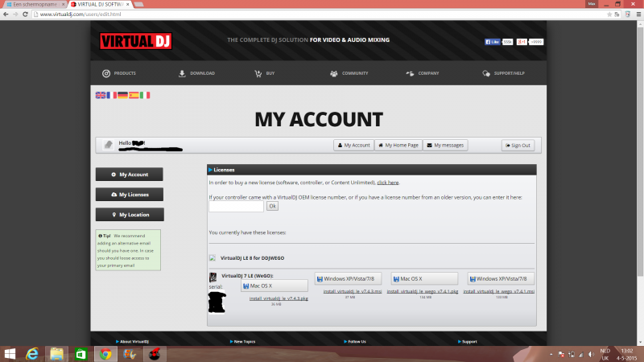The image size is (644, 362).
Task: Go to the Community section
Action: pos(349,73)
